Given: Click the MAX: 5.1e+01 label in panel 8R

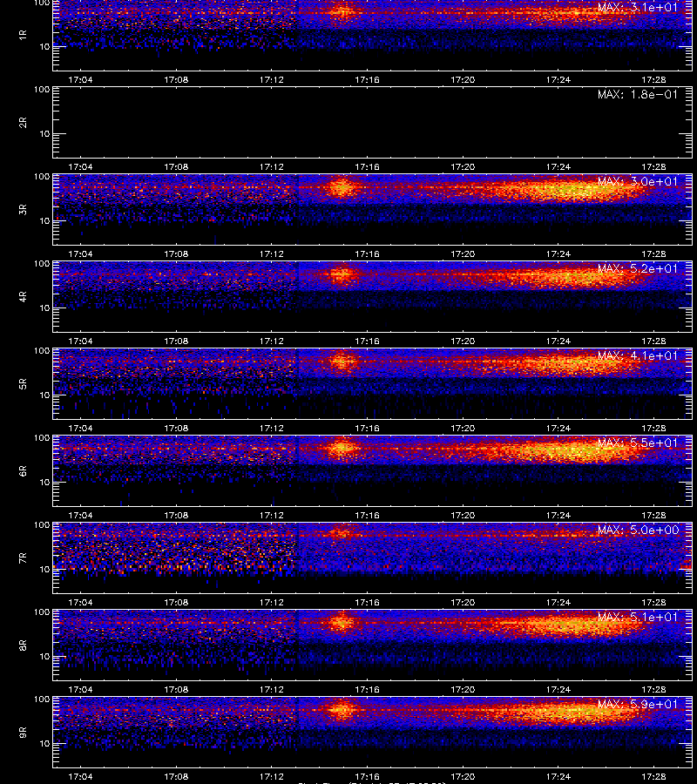Looking at the screenshot, I should (x=638, y=617).
